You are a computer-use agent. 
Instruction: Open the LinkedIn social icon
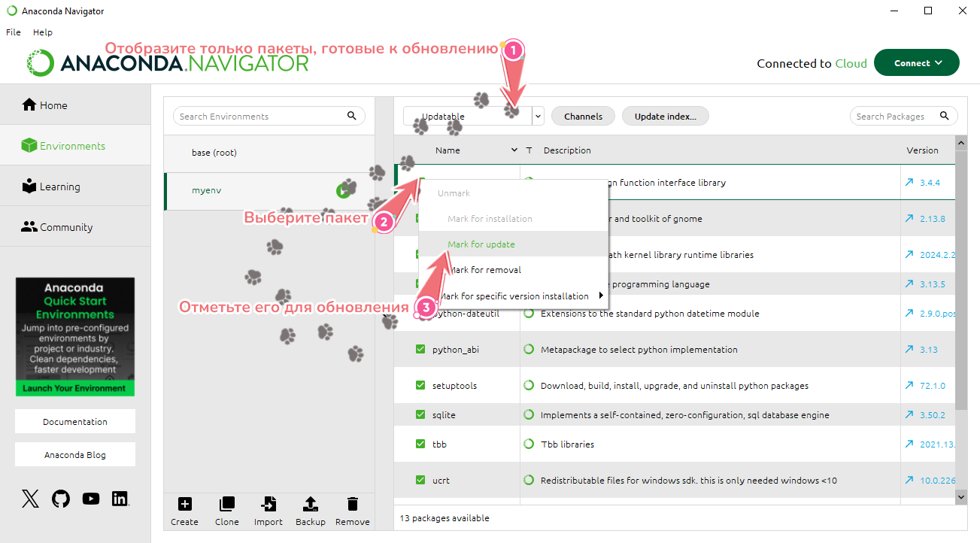(x=120, y=499)
